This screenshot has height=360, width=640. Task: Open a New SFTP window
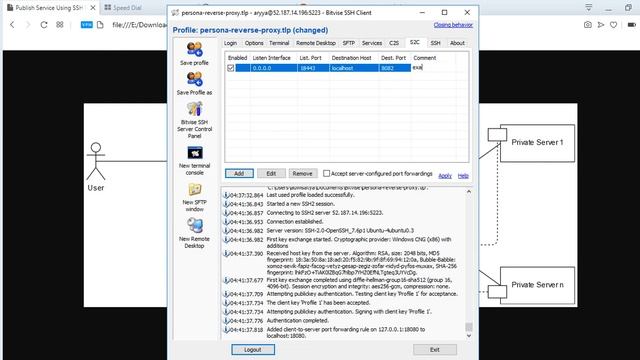click(194, 197)
